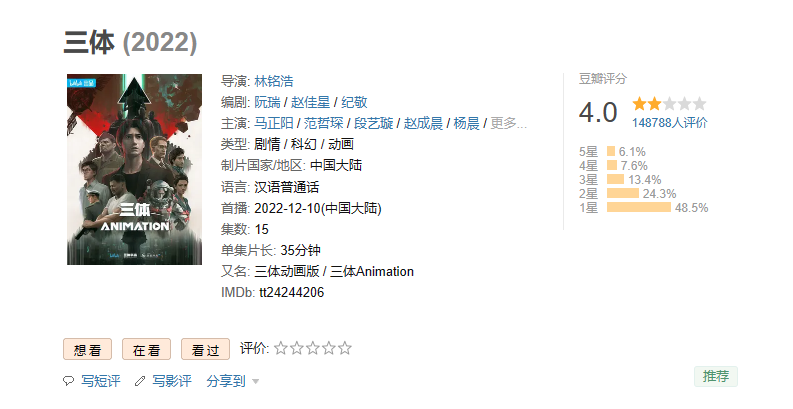Image resolution: width=793 pixels, height=409 pixels.
Task: Open the 分享到 dropdown arrow
Action: 255,382
